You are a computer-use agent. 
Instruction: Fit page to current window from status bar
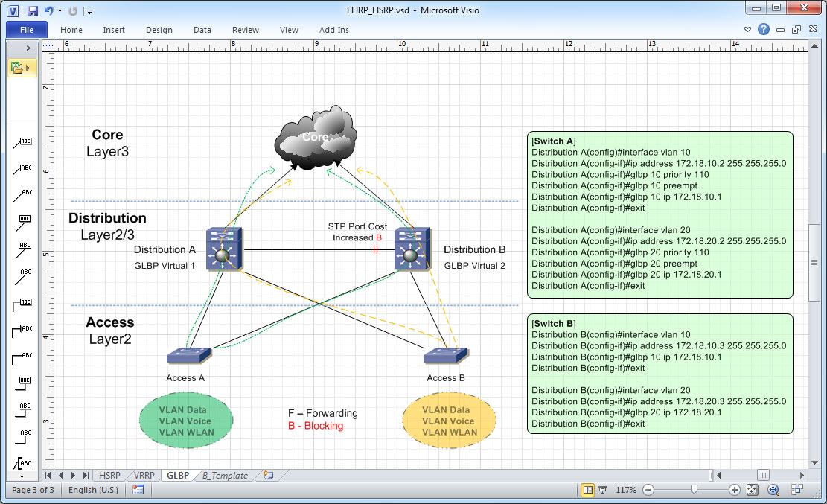pos(753,490)
